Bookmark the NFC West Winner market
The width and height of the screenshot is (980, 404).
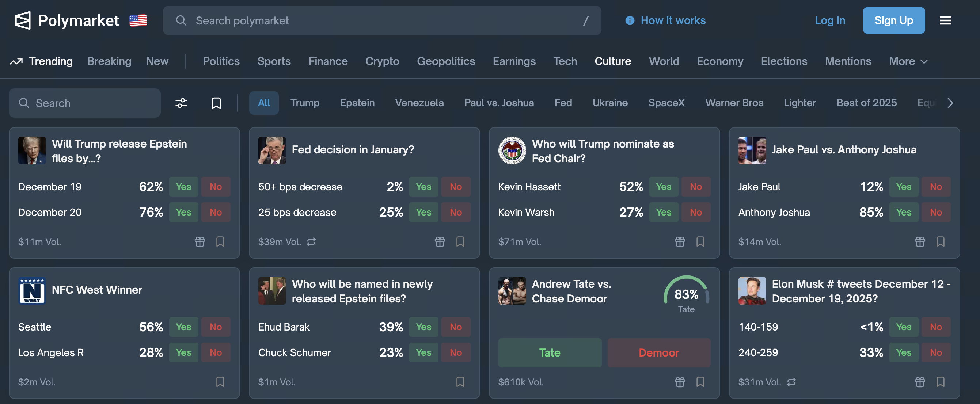(x=220, y=382)
